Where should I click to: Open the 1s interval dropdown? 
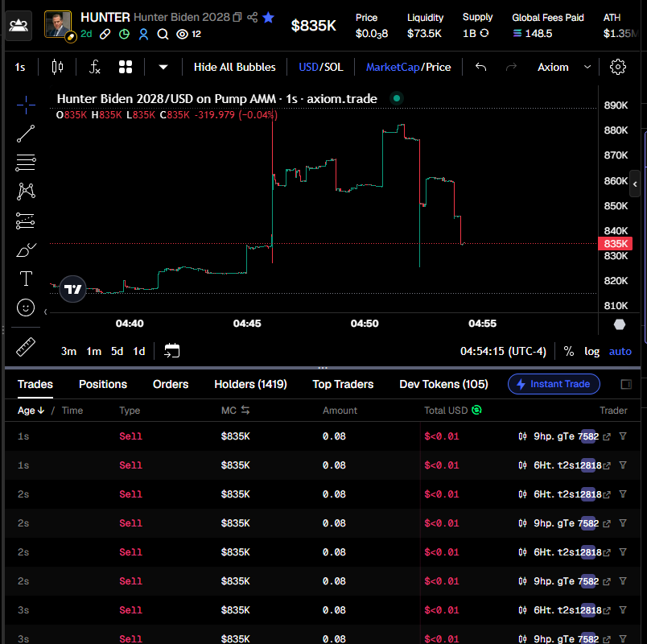20,67
